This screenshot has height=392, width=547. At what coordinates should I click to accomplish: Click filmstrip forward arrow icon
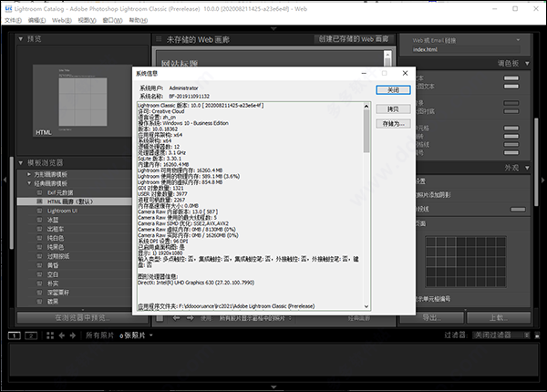coord(73,335)
